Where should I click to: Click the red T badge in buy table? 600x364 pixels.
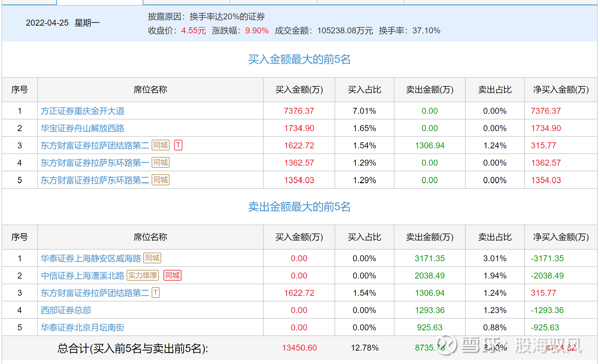[x=178, y=145]
